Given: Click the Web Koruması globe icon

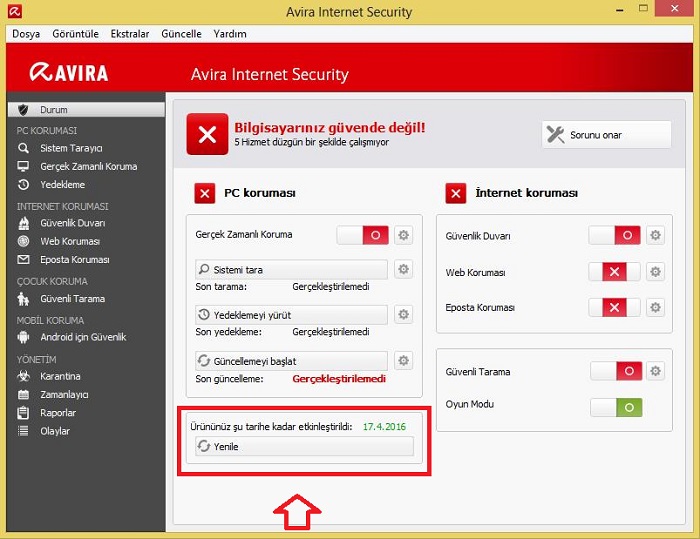Looking at the screenshot, I should coord(23,241).
